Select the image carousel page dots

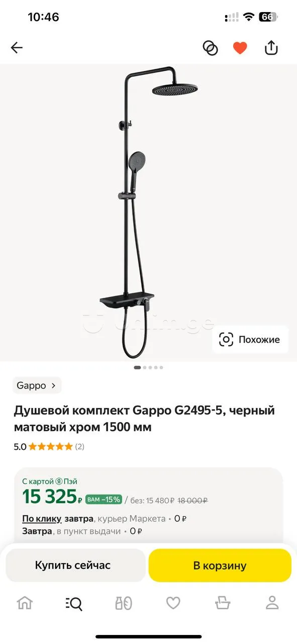pyautogui.click(x=148, y=367)
